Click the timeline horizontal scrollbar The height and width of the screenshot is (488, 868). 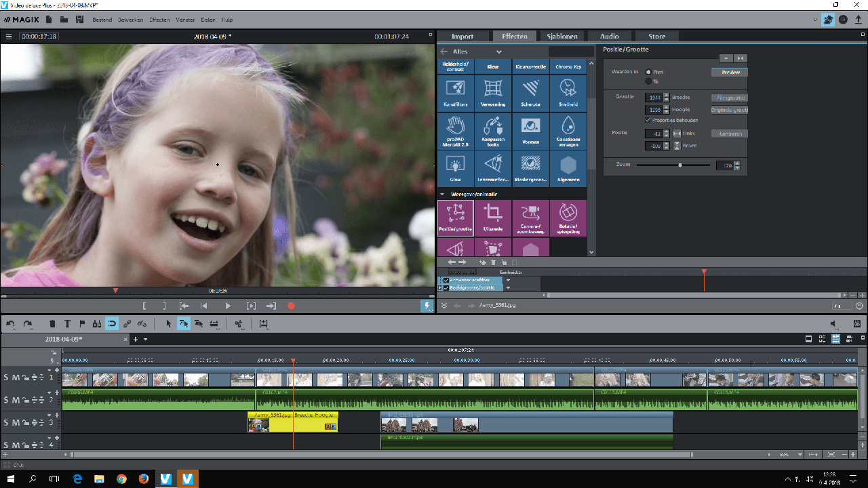382,454
